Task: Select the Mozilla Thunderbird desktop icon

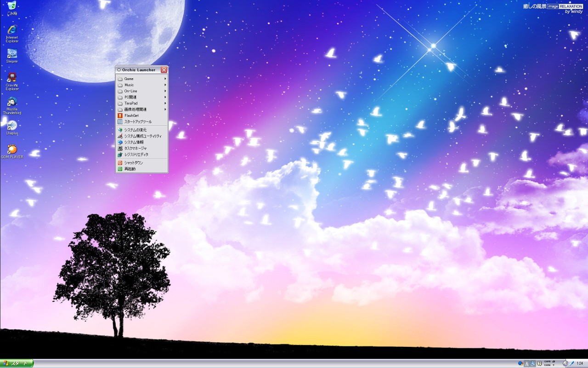Action: 12,105
